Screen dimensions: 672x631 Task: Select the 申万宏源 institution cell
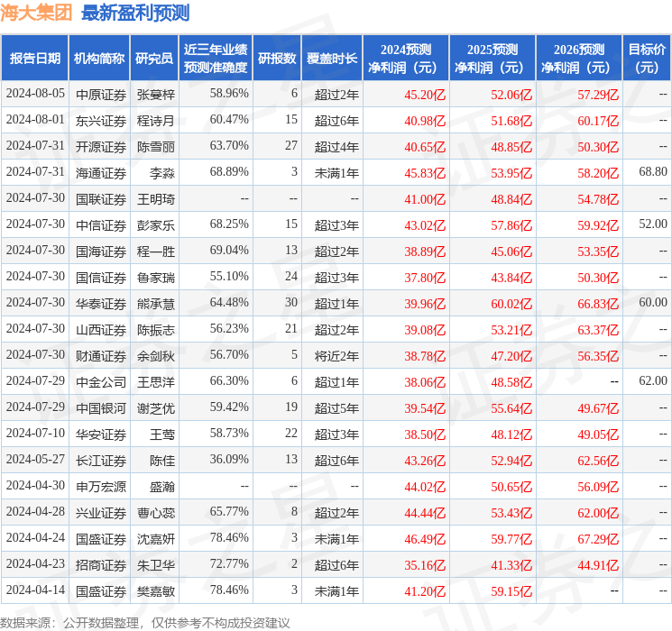pyautogui.click(x=101, y=487)
